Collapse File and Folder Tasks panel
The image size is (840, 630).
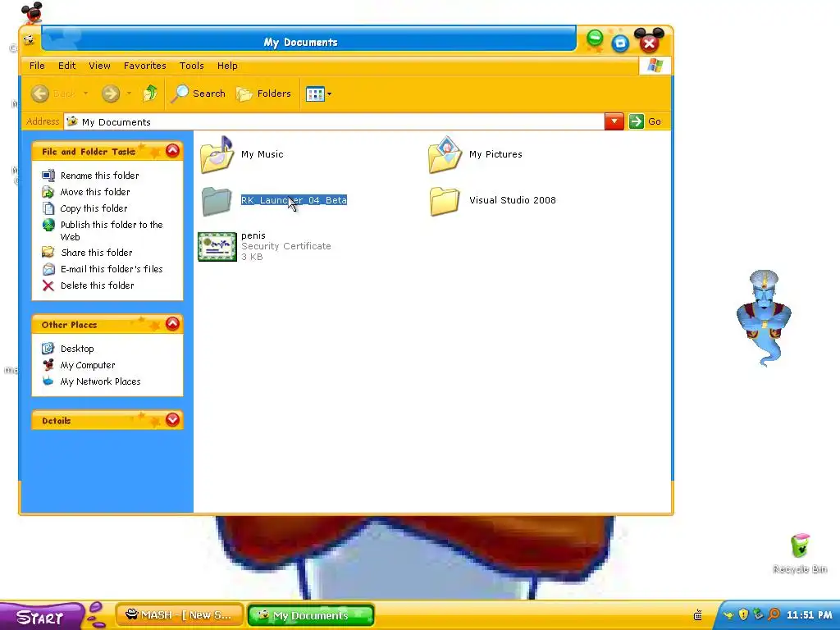click(172, 151)
